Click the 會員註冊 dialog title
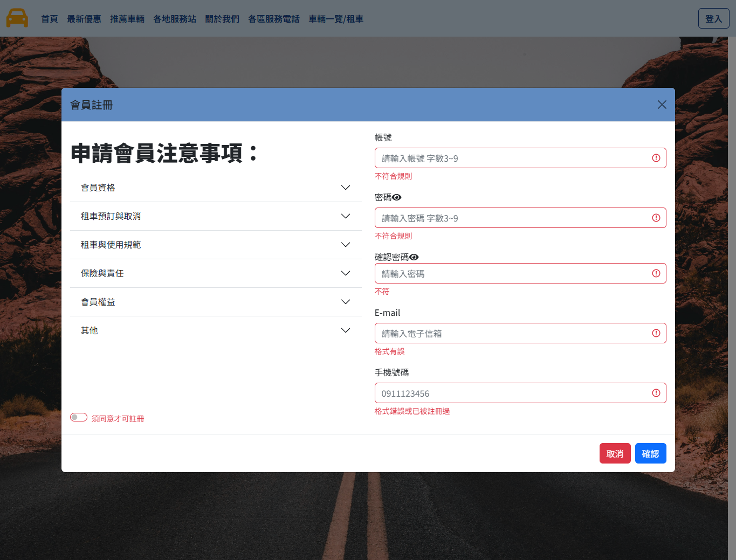 [91, 105]
